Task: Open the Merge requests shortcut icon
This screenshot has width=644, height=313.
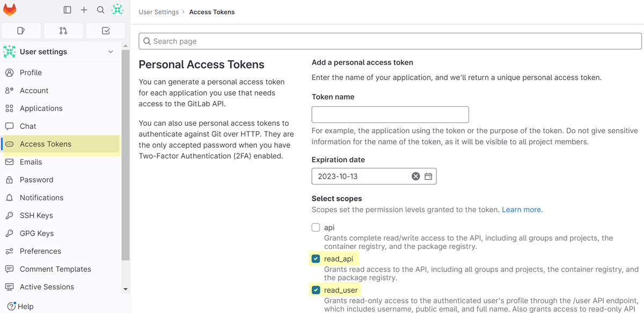Action: click(63, 31)
